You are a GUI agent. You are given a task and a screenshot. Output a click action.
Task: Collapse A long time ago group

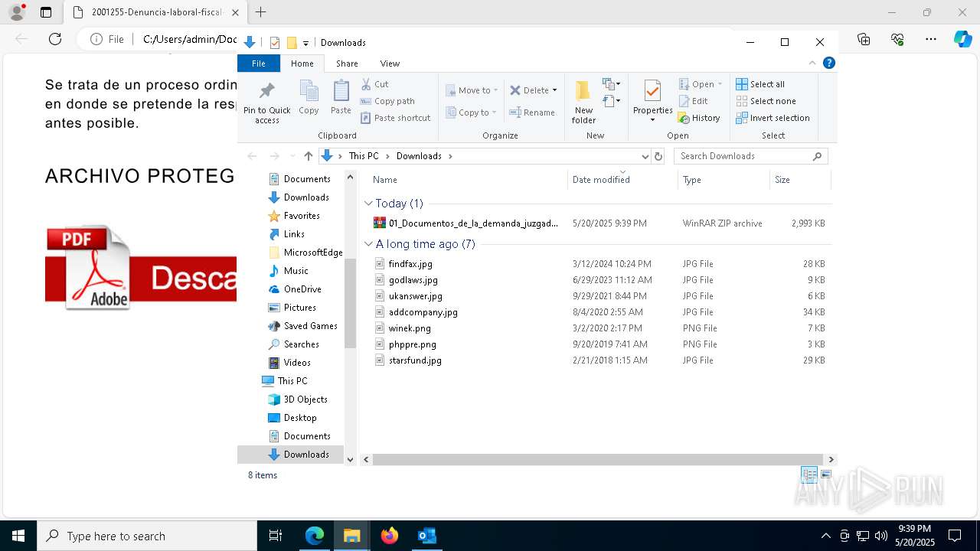click(368, 244)
